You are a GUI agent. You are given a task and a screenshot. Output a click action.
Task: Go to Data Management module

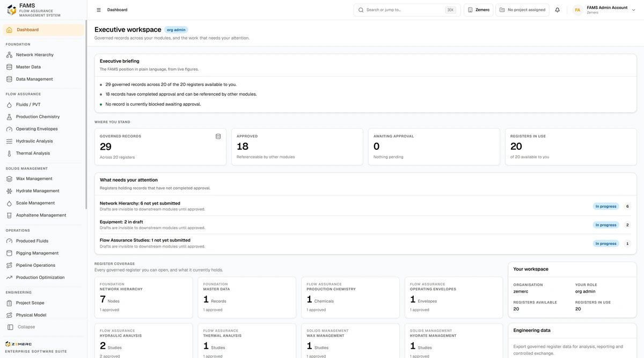43,79
